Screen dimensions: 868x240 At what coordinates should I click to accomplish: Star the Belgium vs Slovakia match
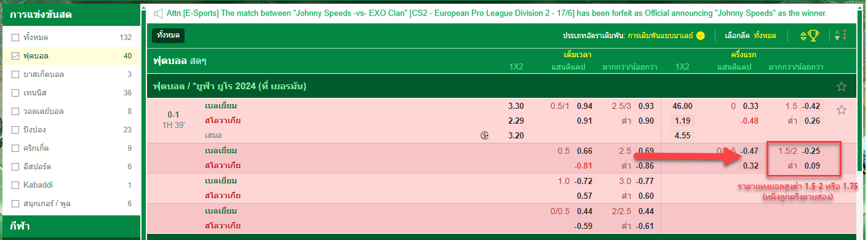842,110
